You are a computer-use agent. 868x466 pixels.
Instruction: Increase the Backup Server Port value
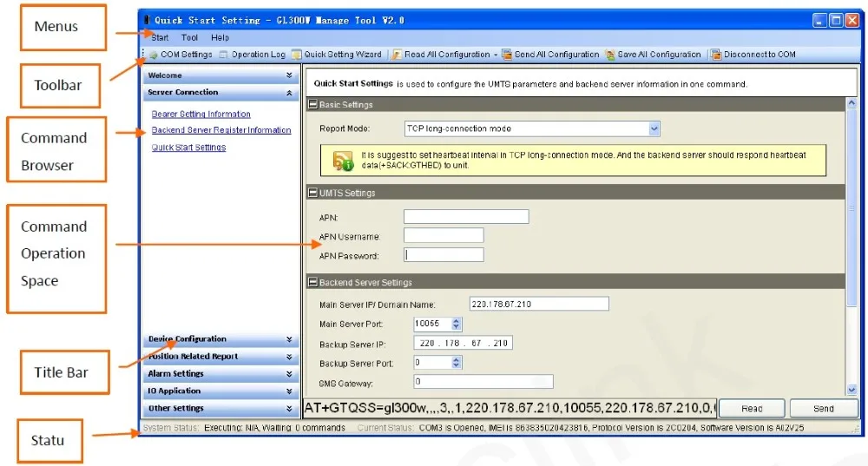(457, 360)
